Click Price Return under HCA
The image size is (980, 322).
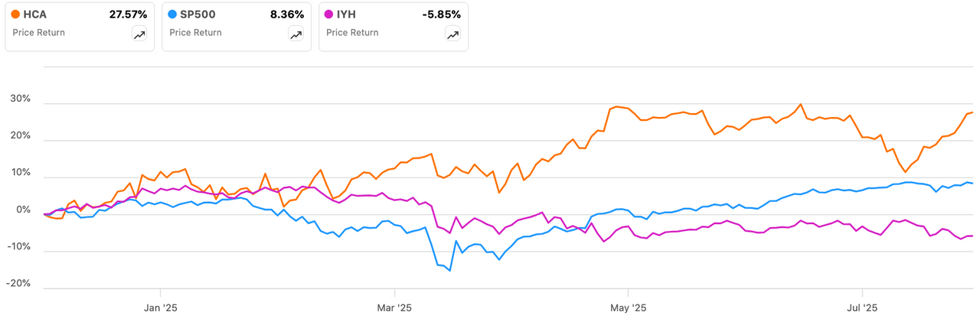pyautogui.click(x=39, y=33)
